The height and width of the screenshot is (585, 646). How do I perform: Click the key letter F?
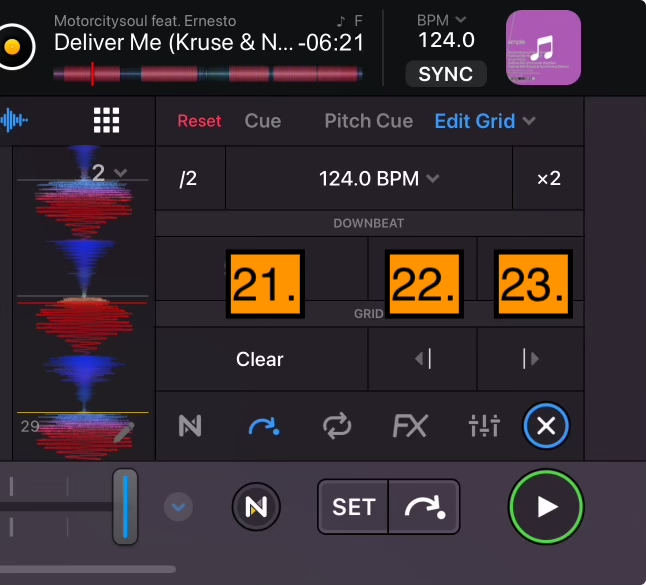click(x=358, y=21)
